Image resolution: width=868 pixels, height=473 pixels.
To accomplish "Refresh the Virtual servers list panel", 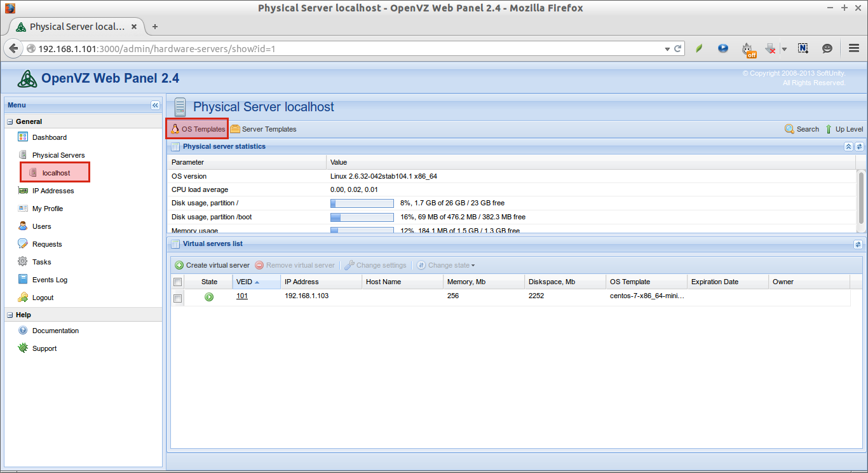I will pos(858,244).
